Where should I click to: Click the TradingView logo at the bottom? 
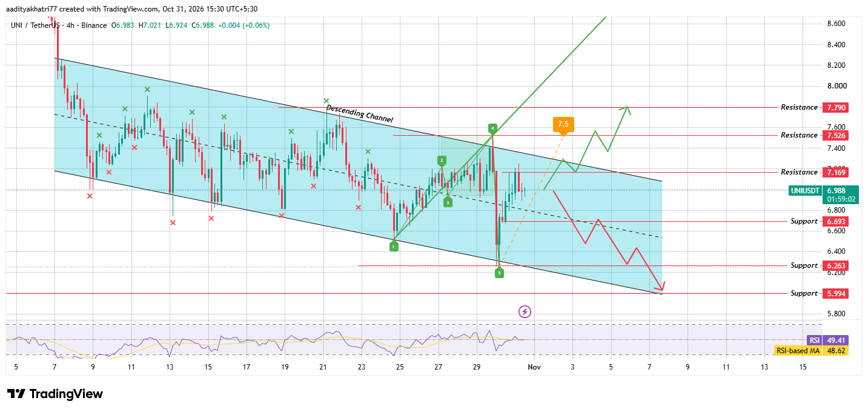(x=55, y=394)
